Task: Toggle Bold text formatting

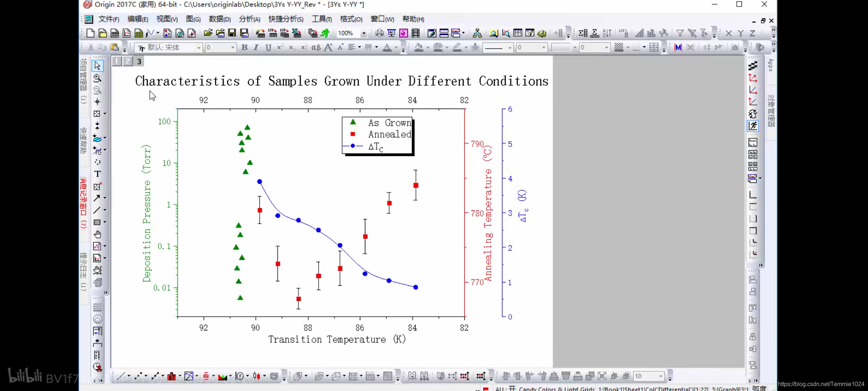Action: pos(244,47)
